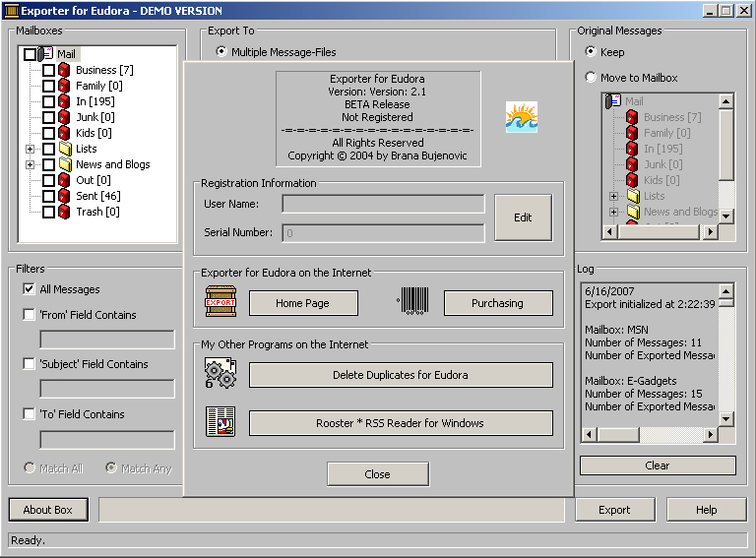756x558 pixels.
Task: Check the Business [7] mailbox checkbox
Action: tap(48, 70)
